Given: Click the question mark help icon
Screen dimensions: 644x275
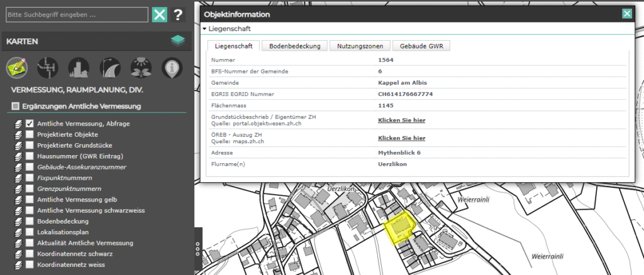Looking at the screenshot, I should (179, 14).
